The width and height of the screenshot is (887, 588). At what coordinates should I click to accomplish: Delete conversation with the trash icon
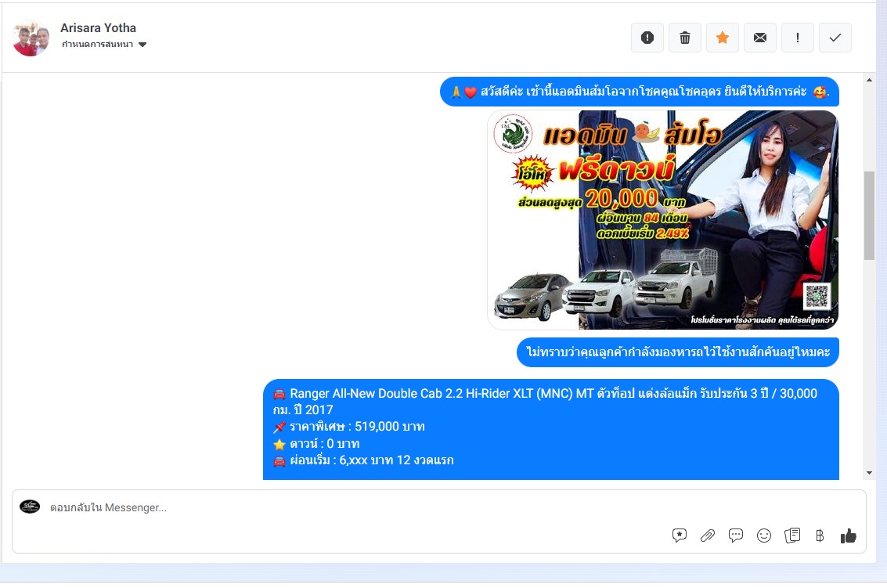(x=684, y=38)
